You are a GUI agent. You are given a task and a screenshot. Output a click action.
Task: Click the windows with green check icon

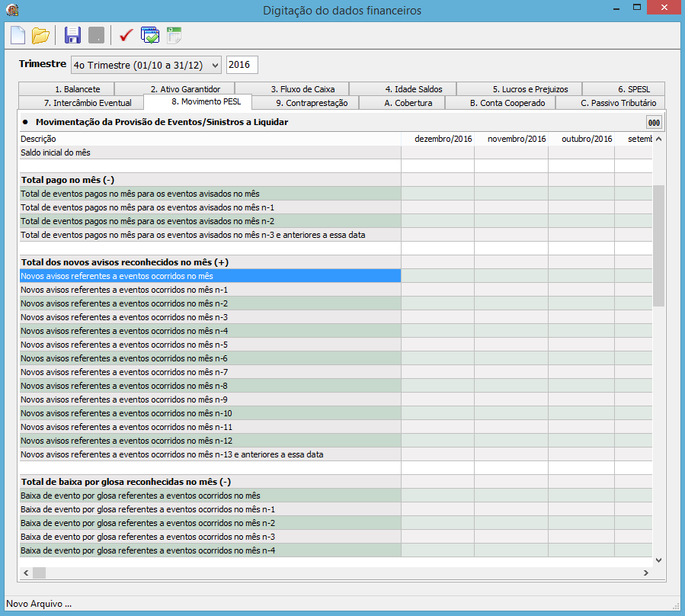(x=150, y=35)
